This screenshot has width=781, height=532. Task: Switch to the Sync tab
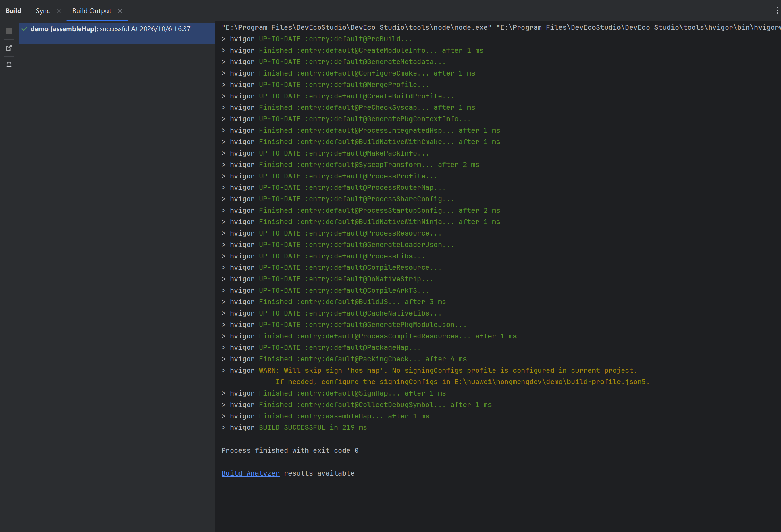(43, 11)
